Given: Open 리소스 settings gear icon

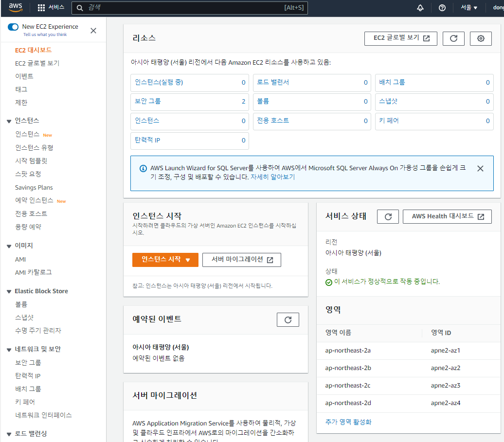Looking at the screenshot, I should [x=481, y=38].
